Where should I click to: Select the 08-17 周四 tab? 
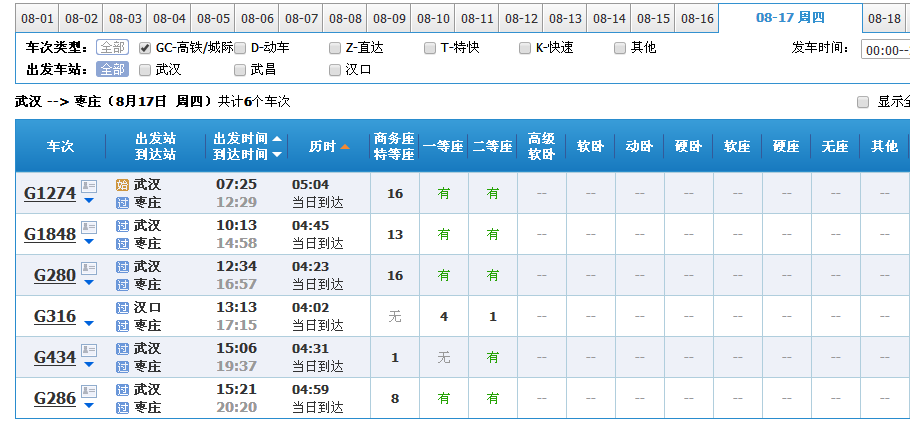[x=790, y=17]
